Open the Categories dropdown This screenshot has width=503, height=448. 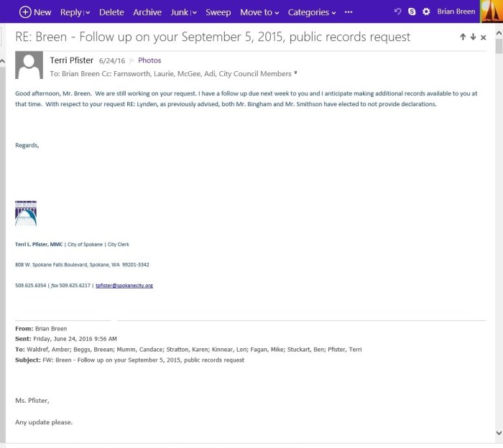pyautogui.click(x=312, y=12)
